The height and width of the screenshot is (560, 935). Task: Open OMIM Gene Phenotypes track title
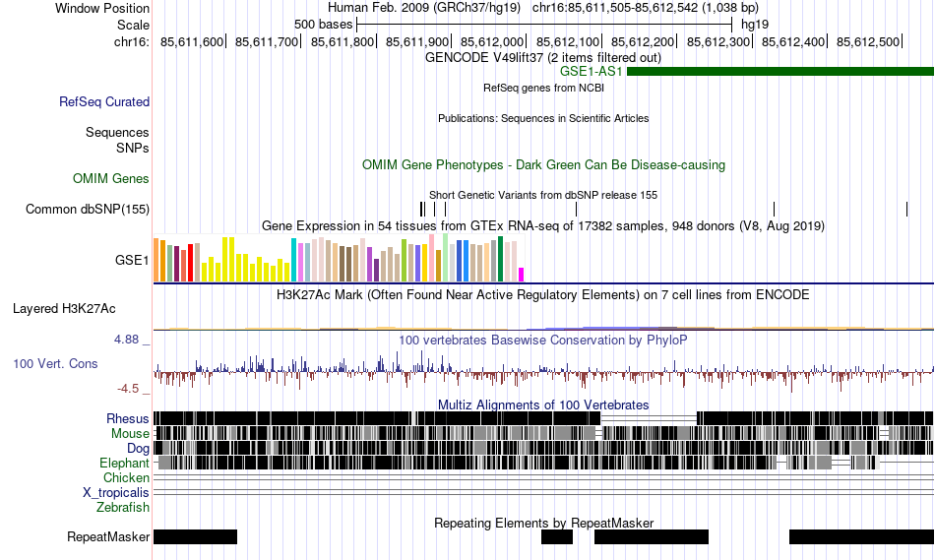543,164
